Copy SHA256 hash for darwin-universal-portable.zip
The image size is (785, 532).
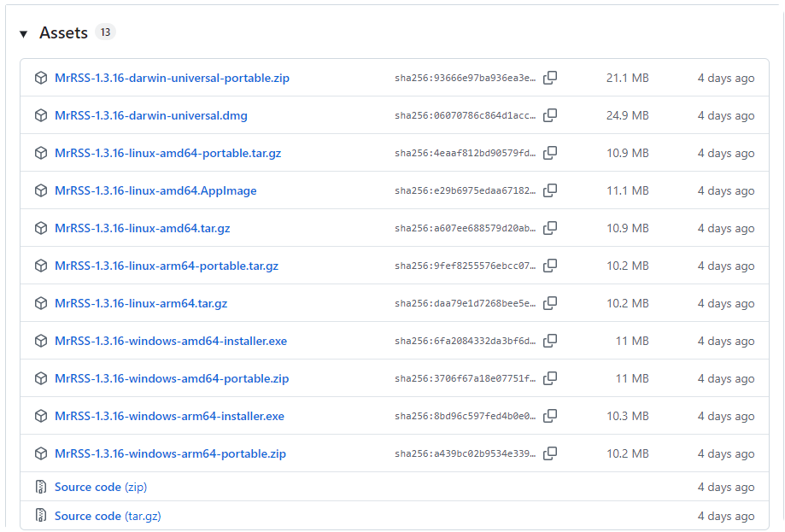[x=550, y=78]
